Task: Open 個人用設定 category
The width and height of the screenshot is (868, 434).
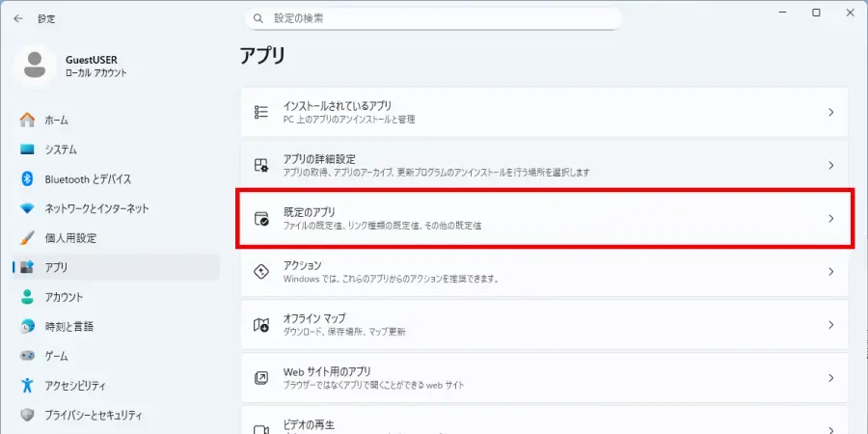Action: point(116,238)
